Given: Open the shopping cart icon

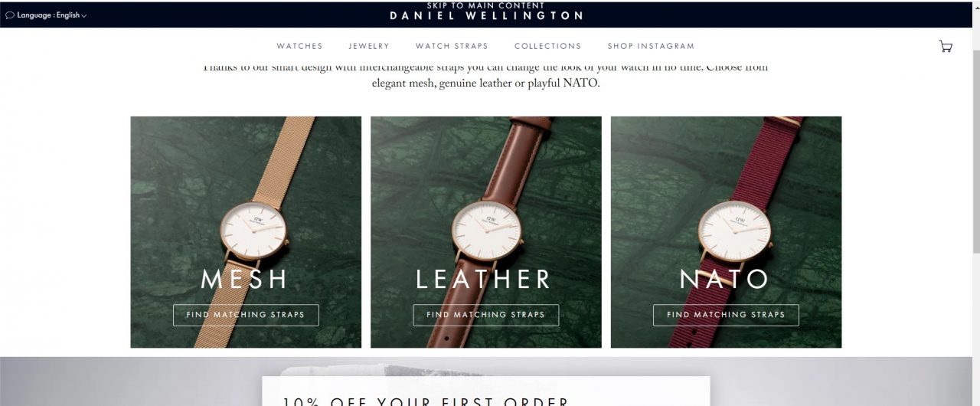Looking at the screenshot, I should pyautogui.click(x=946, y=46).
